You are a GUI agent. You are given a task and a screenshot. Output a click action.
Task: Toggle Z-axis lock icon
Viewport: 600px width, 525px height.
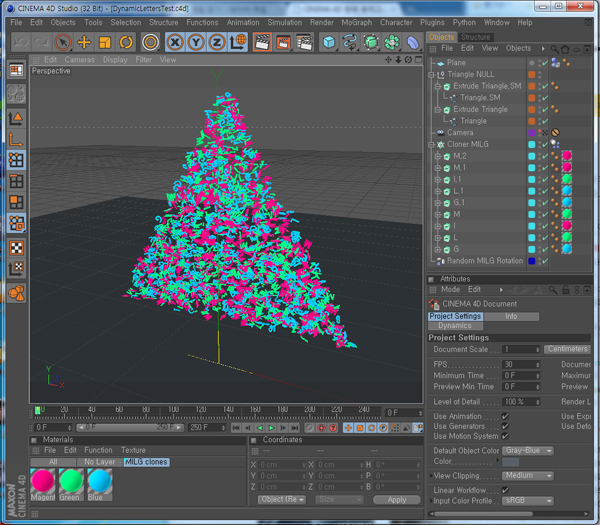(217, 42)
